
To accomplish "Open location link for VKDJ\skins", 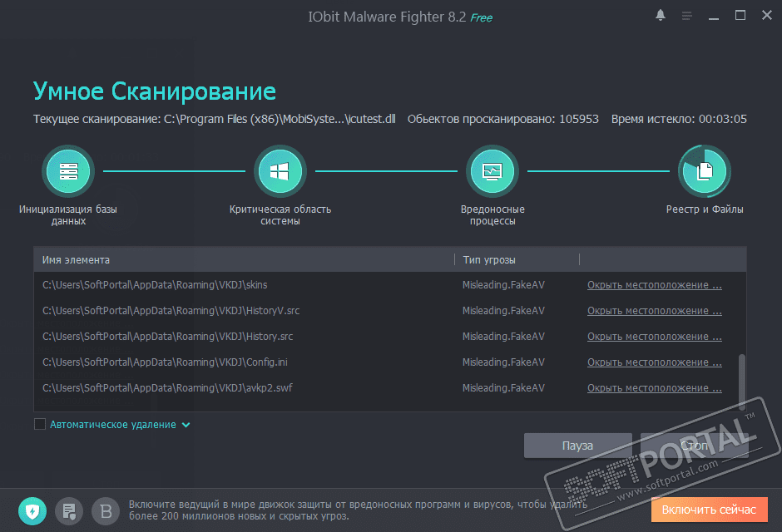I will tap(655, 285).
